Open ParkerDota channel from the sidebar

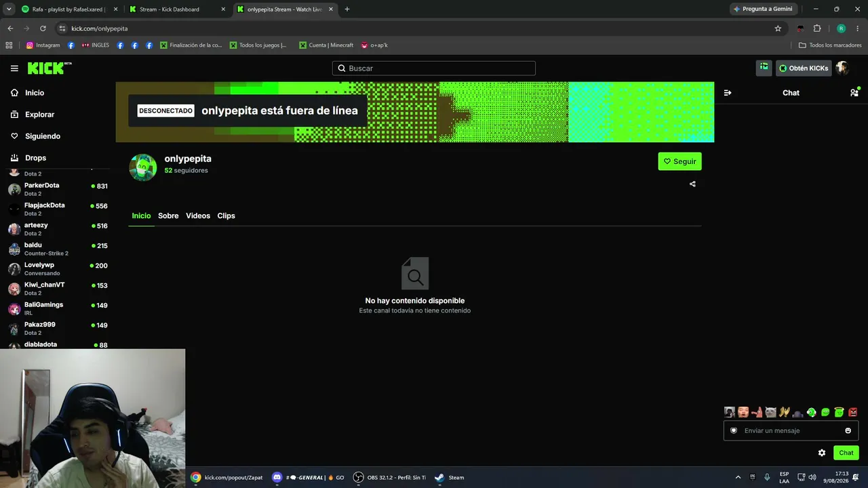58,189
